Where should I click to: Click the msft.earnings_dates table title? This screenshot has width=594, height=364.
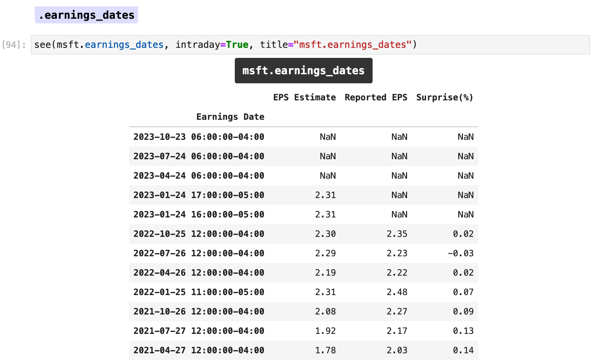pyautogui.click(x=303, y=71)
